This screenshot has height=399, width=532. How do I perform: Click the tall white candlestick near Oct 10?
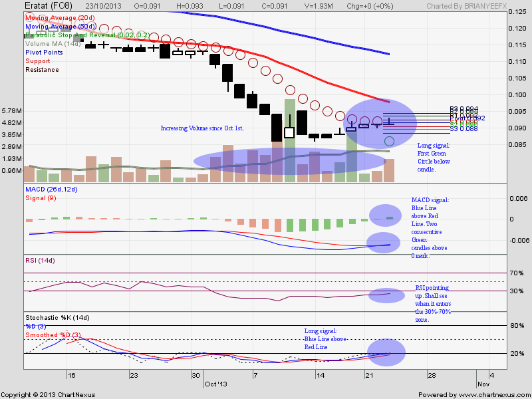tap(289, 132)
